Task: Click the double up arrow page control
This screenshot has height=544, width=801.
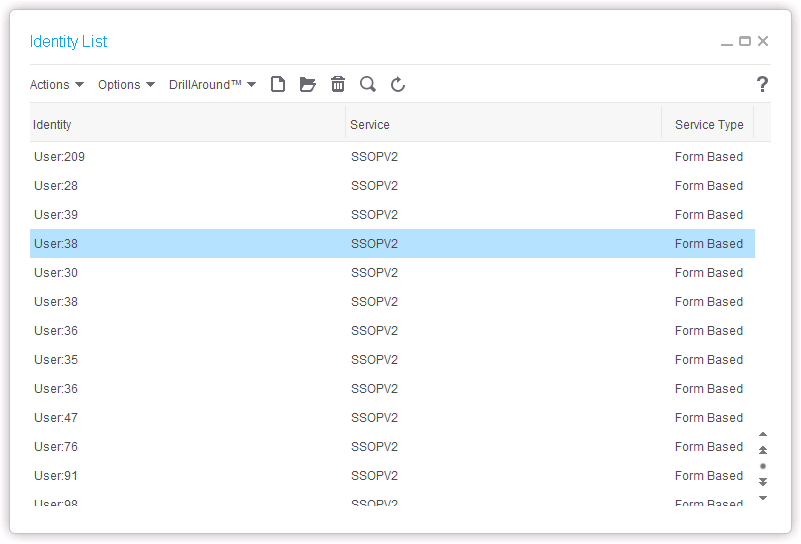Action: point(763,450)
